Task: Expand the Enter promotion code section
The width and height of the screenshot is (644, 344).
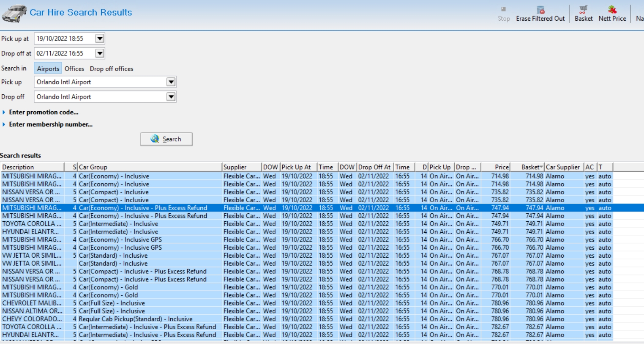Action: coord(40,112)
